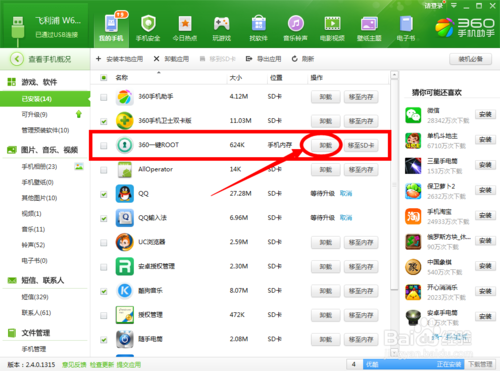The image size is (500, 371).
Task: Click 导出应用 toolbar item
Action: pos(263,59)
